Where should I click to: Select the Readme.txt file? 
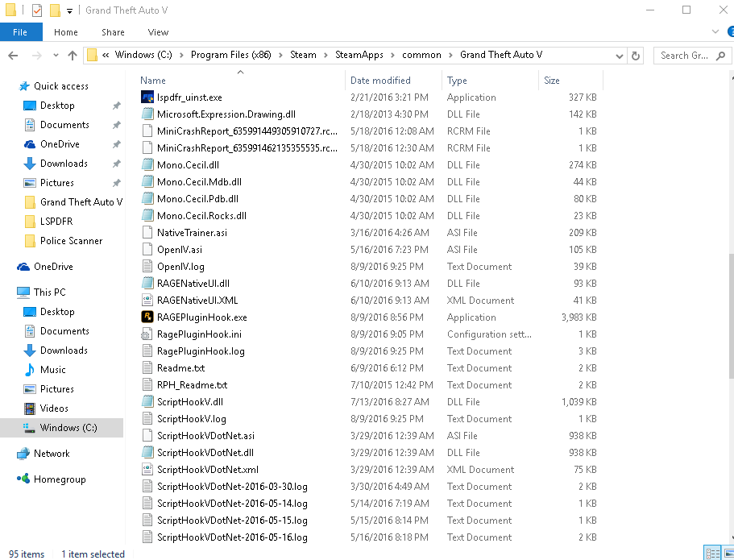pyautogui.click(x=180, y=368)
